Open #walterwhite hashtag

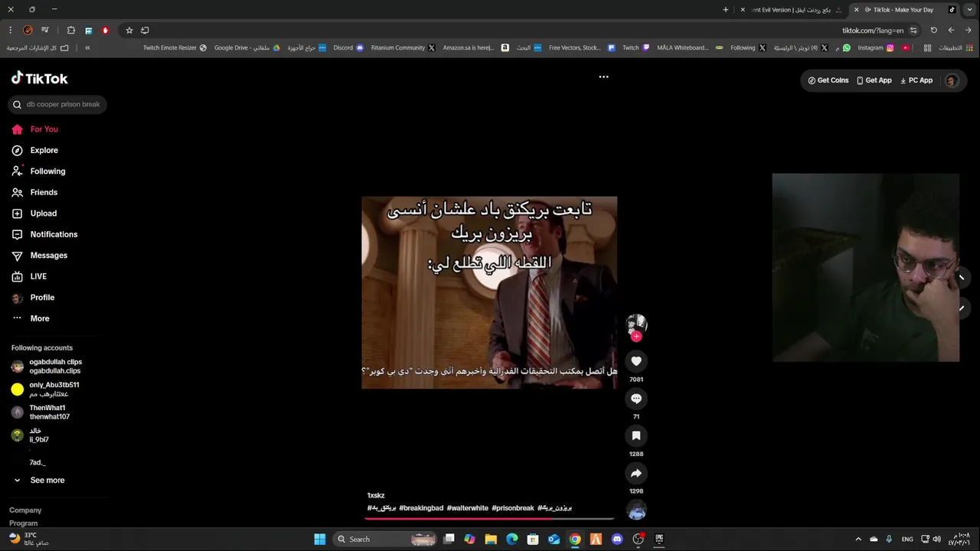(x=467, y=508)
